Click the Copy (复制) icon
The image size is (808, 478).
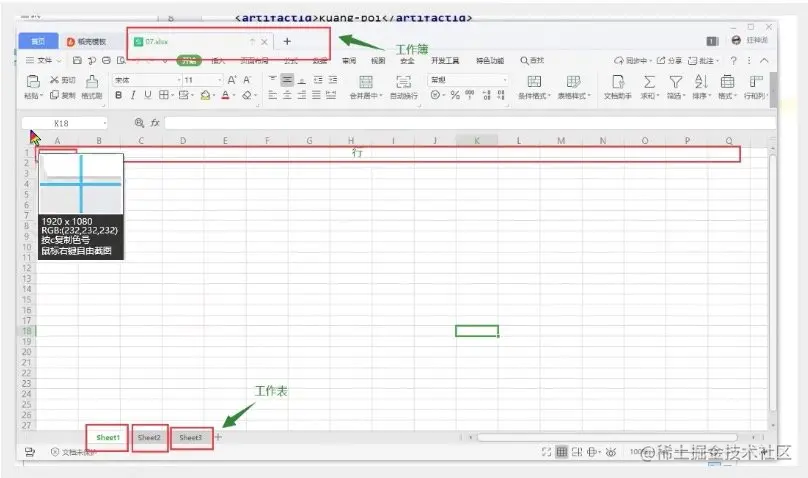click(x=54, y=95)
